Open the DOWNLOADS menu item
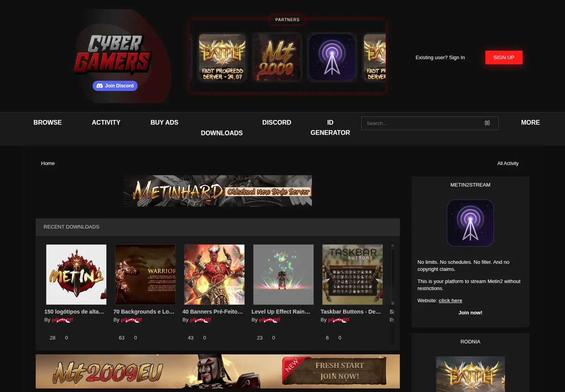This screenshot has width=565, height=392. click(222, 133)
